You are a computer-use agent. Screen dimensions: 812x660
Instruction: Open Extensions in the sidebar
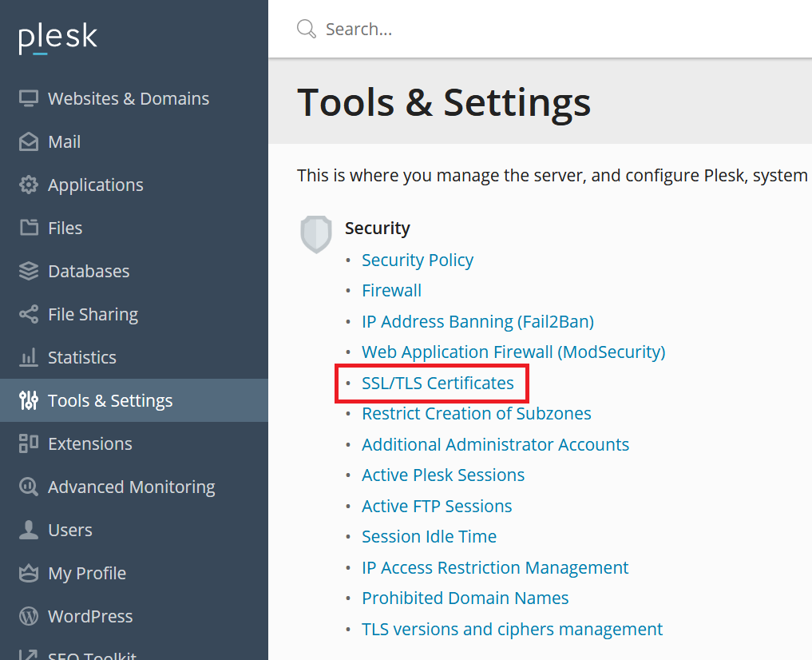point(89,443)
